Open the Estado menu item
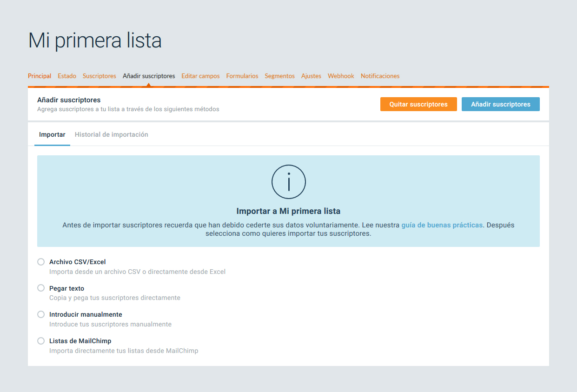The width and height of the screenshot is (577, 392). [67, 76]
